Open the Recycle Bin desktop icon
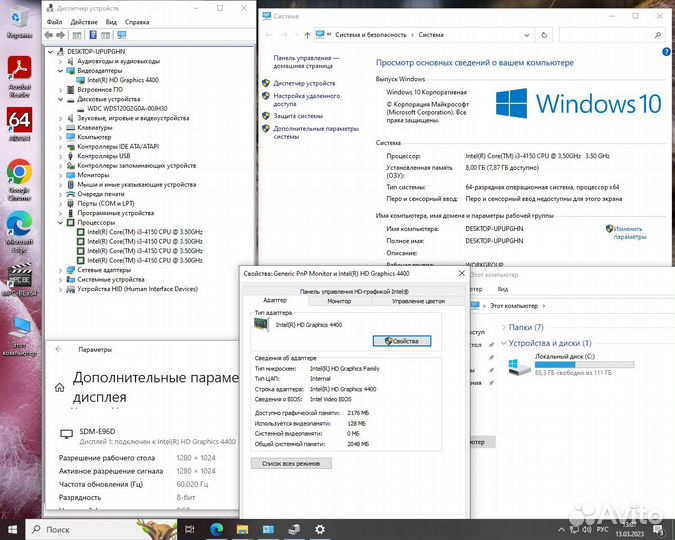Image resolution: width=675 pixels, height=540 pixels. click(x=19, y=22)
